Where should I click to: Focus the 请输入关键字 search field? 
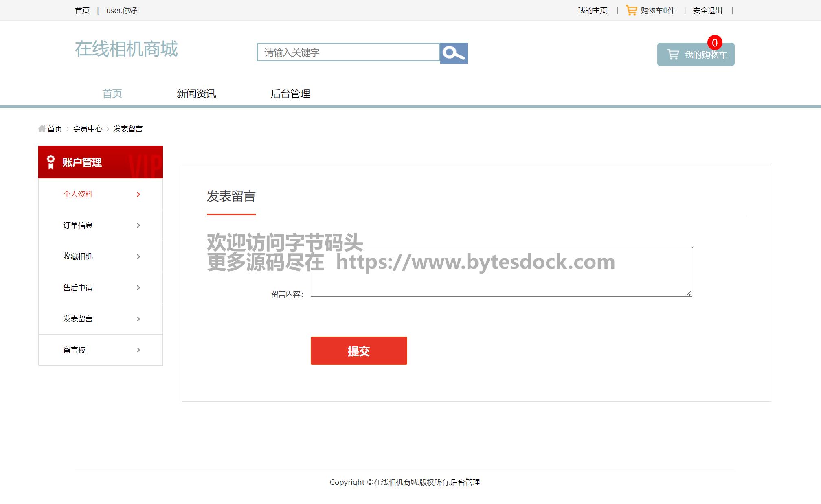pyautogui.click(x=348, y=53)
